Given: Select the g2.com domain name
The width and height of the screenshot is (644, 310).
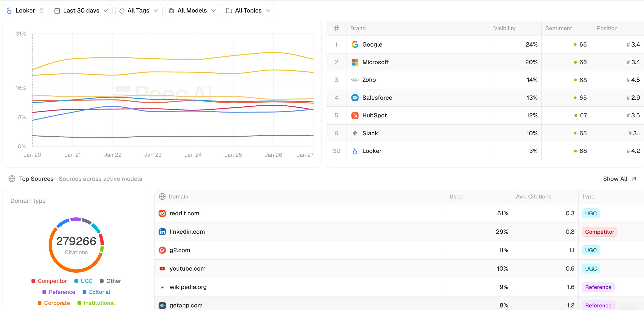Looking at the screenshot, I should (180, 250).
